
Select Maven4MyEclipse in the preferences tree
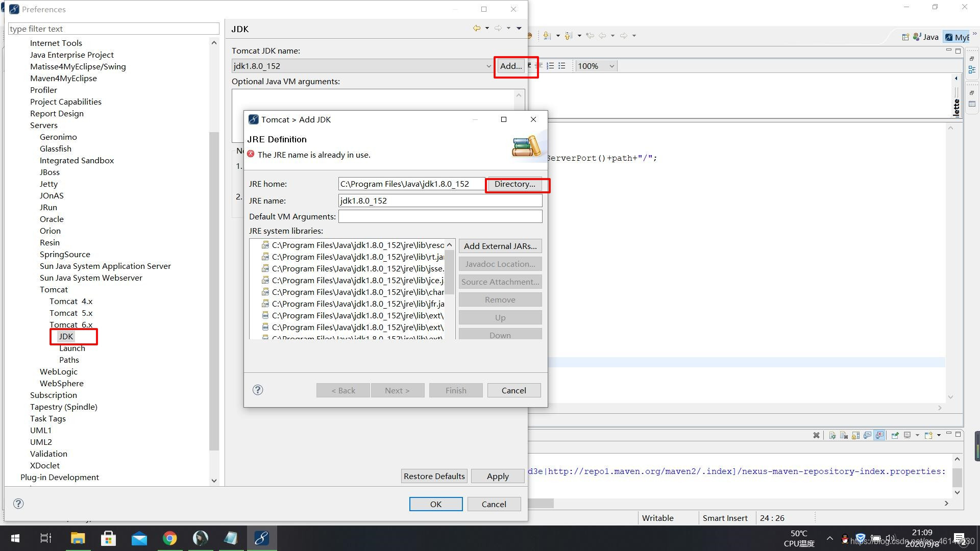click(x=63, y=78)
